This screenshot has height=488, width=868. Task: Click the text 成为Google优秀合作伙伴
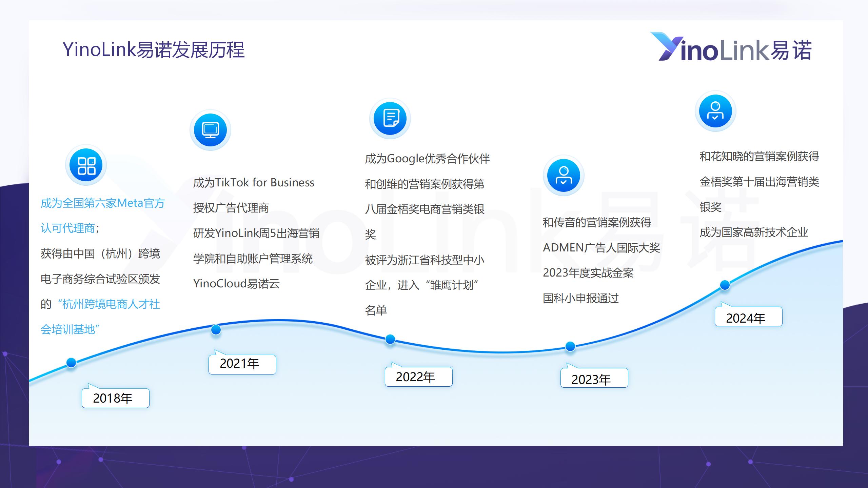pyautogui.click(x=427, y=159)
